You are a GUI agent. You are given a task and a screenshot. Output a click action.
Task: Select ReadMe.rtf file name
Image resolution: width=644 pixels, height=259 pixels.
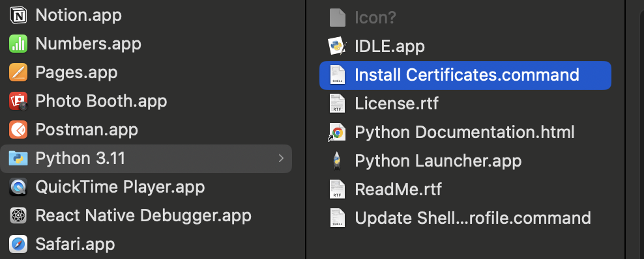(398, 190)
